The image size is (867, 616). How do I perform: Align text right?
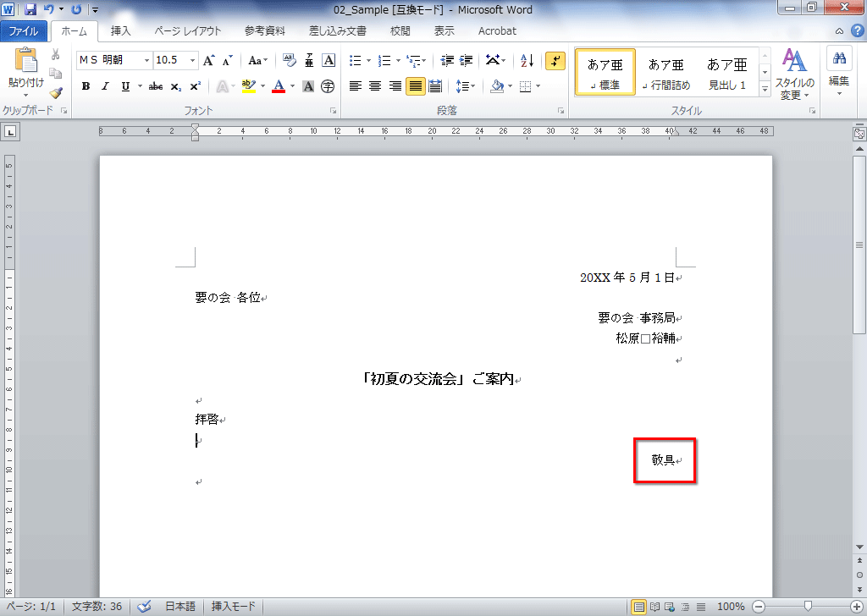(x=395, y=86)
